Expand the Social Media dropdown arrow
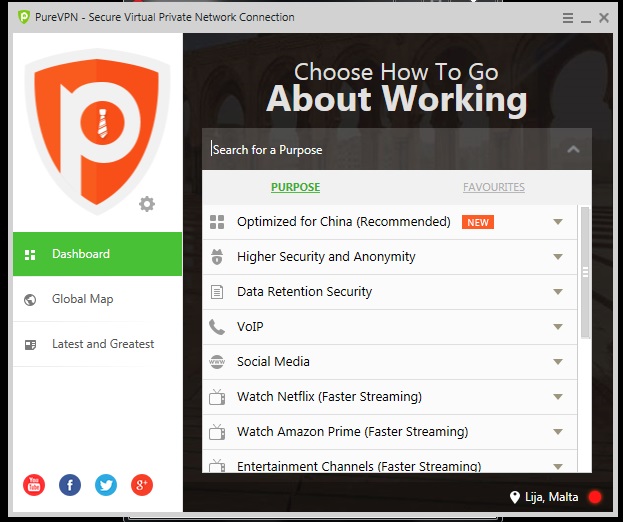The height and width of the screenshot is (522, 623). [x=558, y=362]
